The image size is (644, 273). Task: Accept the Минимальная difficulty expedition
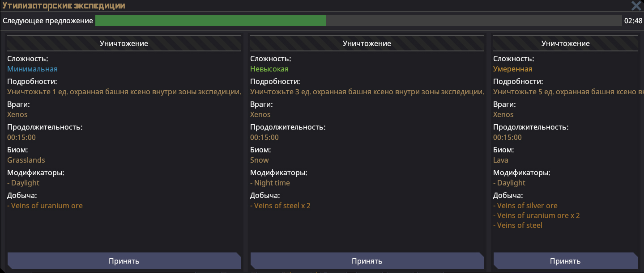pyautogui.click(x=124, y=261)
